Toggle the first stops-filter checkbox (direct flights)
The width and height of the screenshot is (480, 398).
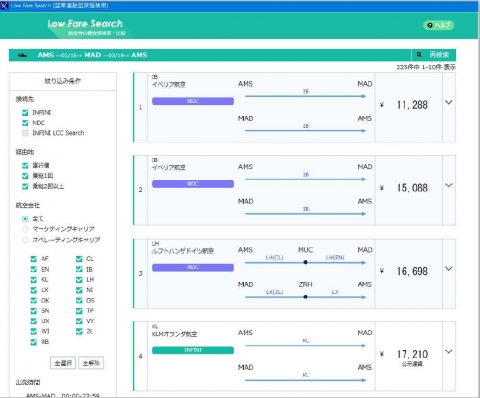point(25,166)
